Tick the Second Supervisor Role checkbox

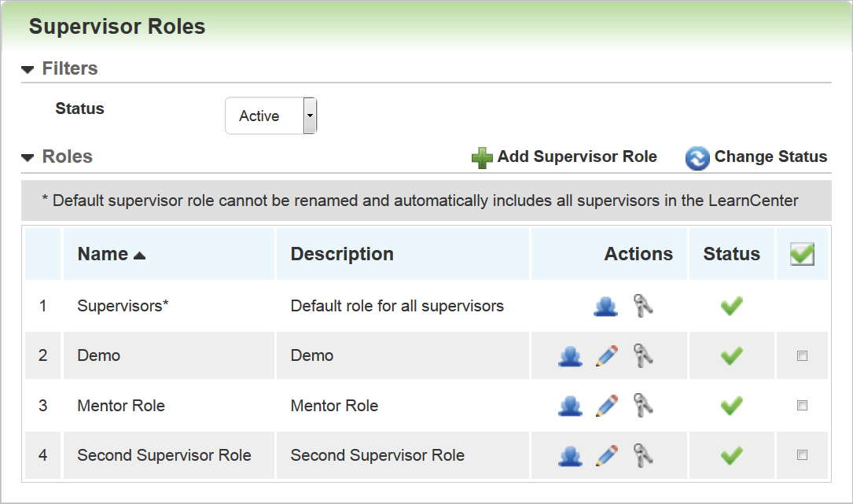tap(802, 455)
